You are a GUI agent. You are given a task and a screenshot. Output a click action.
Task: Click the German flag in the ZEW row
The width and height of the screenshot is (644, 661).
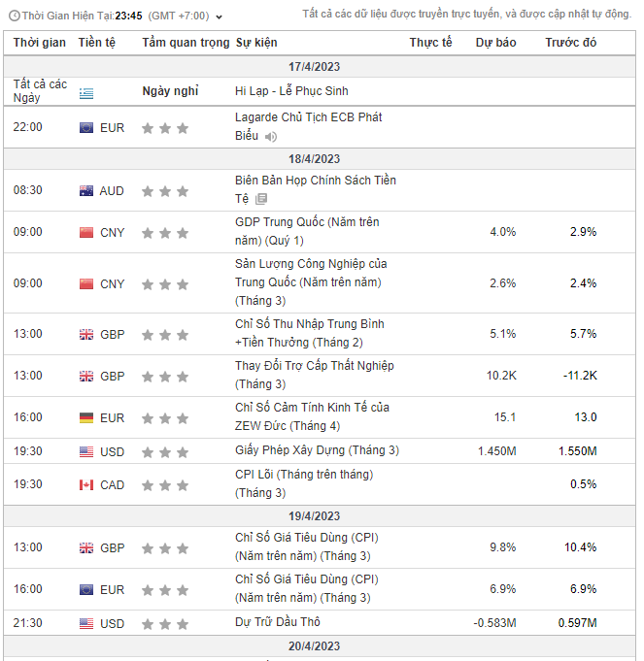click(x=86, y=418)
